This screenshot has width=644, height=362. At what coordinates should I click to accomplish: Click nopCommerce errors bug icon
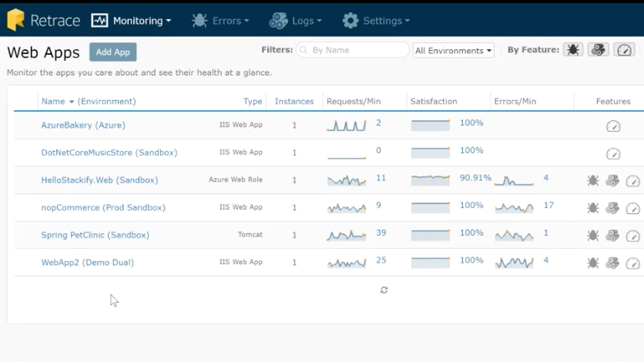click(592, 208)
